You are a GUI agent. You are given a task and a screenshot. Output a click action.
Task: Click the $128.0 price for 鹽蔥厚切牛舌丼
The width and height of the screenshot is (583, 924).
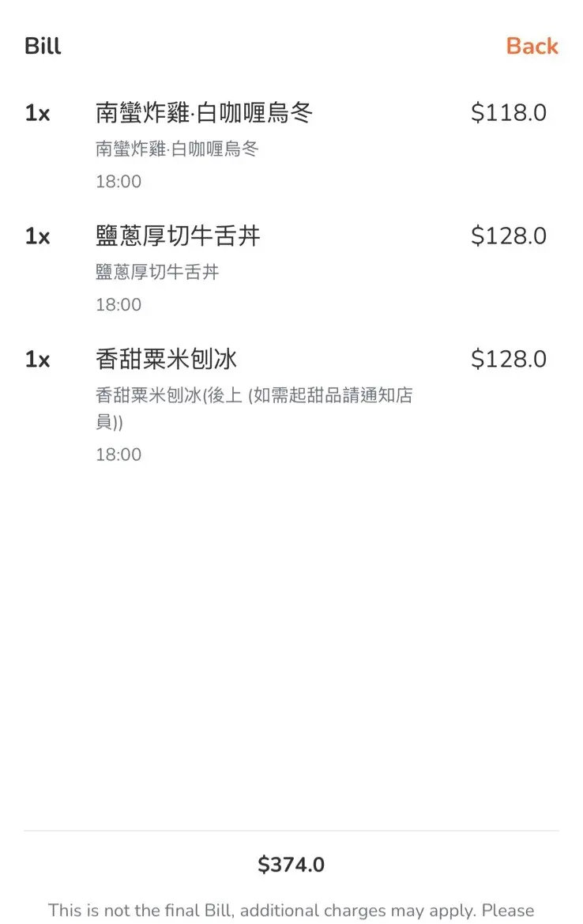tap(508, 236)
